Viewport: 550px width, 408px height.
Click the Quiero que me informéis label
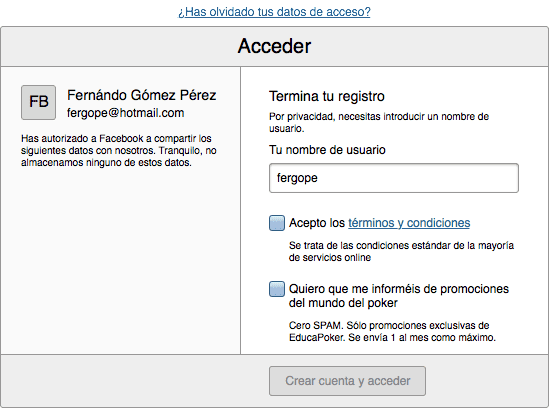coord(399,296)
